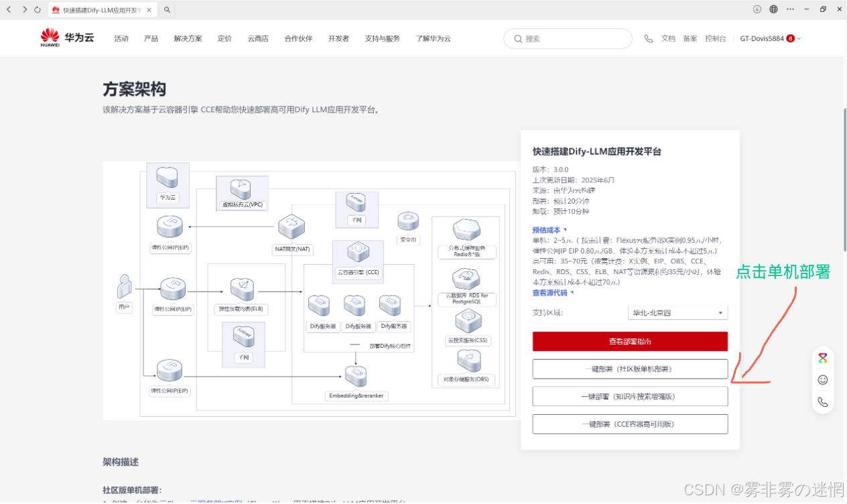Open the 华北-北京四 region dropdown
847x504 pixels.
(677, 313)
